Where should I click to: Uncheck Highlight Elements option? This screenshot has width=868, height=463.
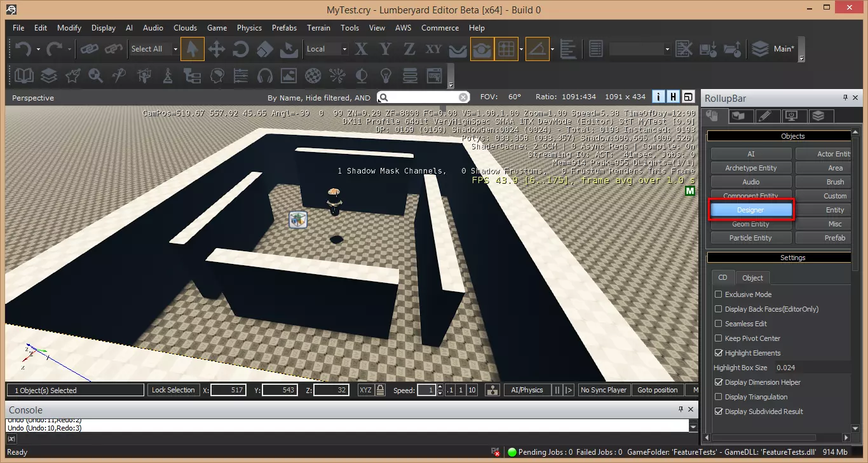[x=718, y=353]
